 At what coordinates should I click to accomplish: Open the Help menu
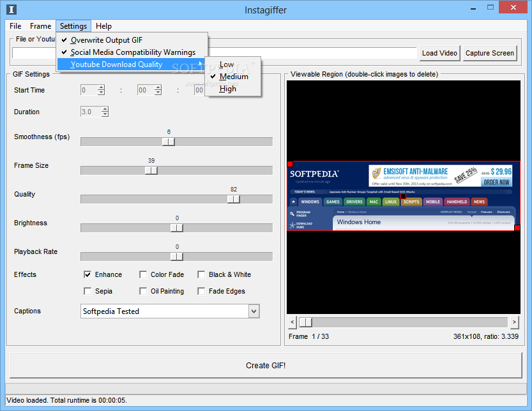103,26
